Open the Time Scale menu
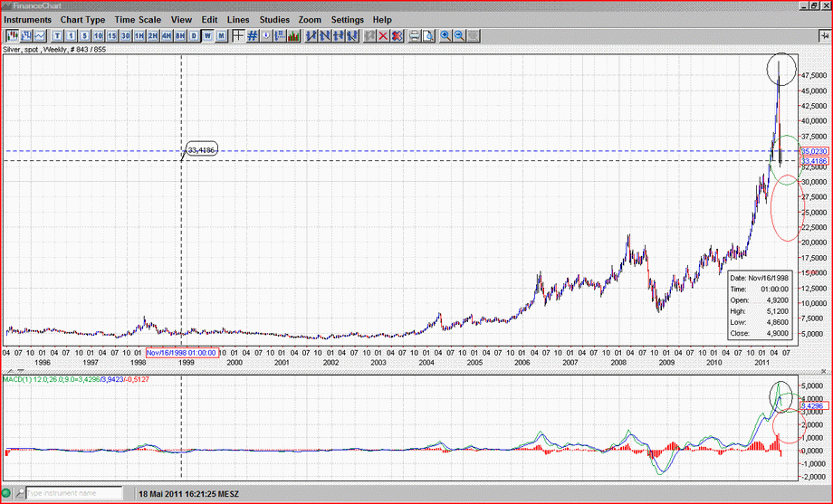833x504 pixels. coord(138,20)
